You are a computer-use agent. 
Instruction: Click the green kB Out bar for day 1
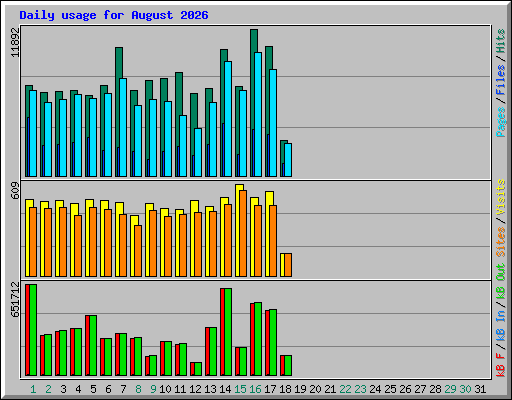pos(33,330)
